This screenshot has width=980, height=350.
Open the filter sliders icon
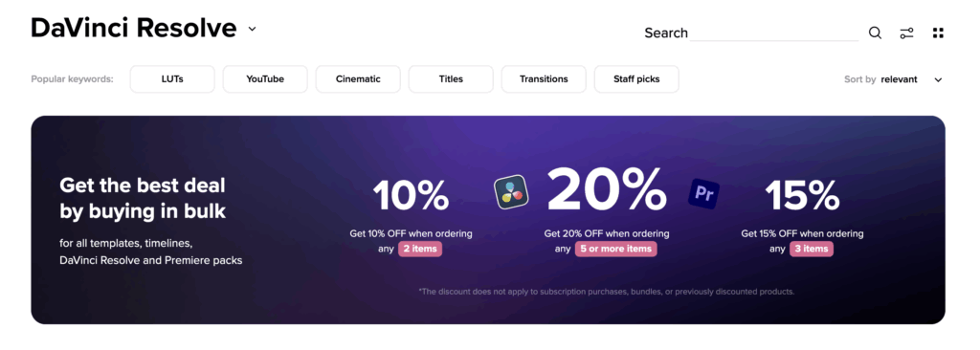[906, 33]
